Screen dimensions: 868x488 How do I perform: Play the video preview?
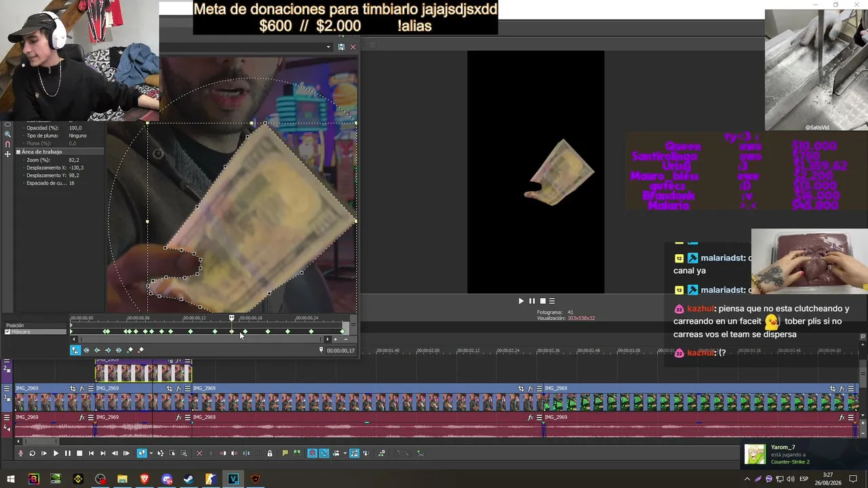coord(521,301)
